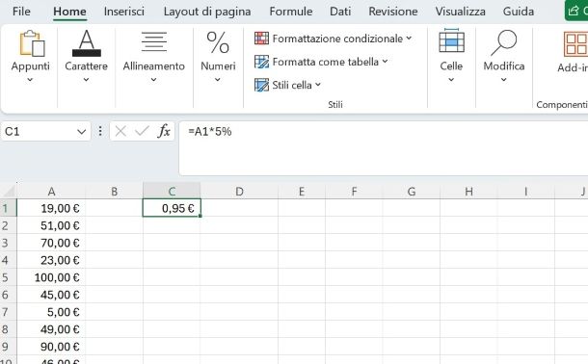Select row 5 header
The height and width of the screenshot is (364, 588).
click(x=8, y=277)
